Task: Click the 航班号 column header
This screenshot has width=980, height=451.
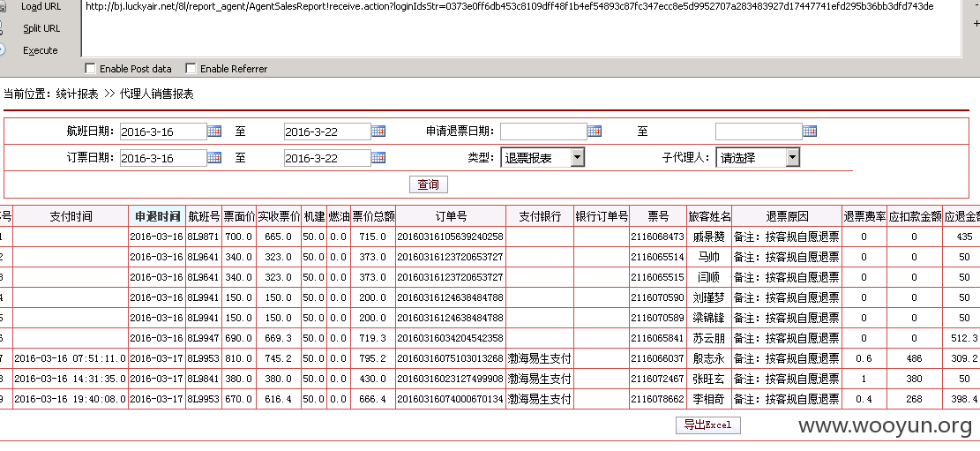Action: pos(204,216)
